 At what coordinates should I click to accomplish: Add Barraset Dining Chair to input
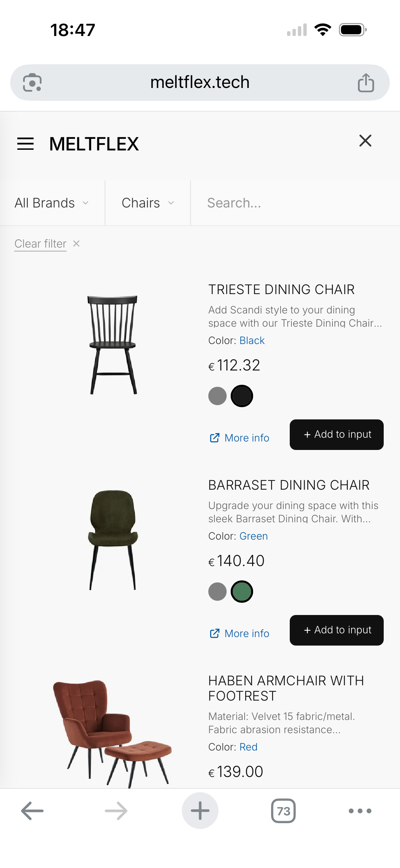[x=337, y=630]
